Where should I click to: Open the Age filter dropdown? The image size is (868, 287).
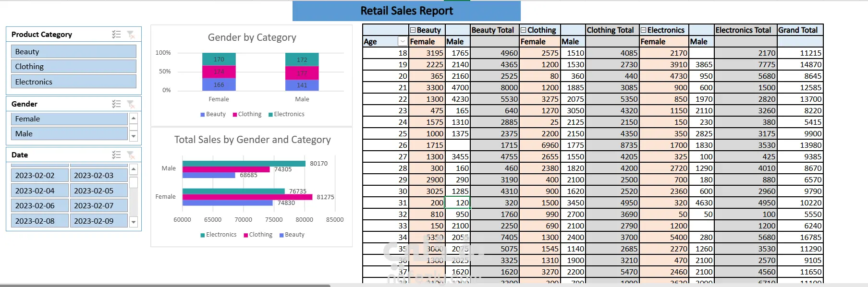pyautogui.click(x=403, y=42)
